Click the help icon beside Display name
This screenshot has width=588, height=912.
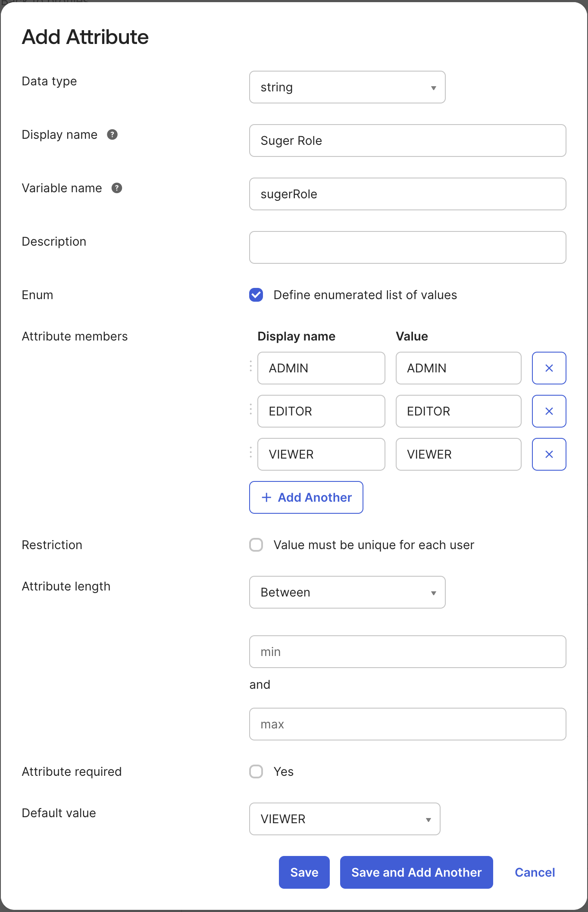point(112,135)
